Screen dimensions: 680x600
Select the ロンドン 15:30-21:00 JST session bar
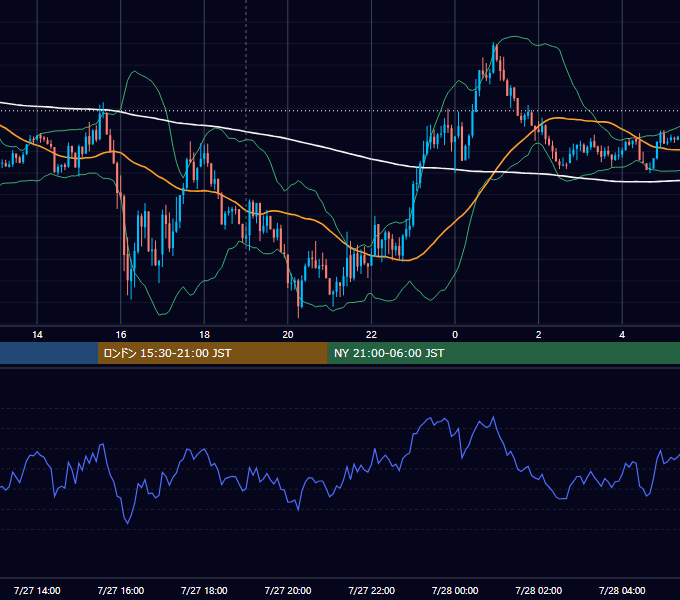[212, 353]
